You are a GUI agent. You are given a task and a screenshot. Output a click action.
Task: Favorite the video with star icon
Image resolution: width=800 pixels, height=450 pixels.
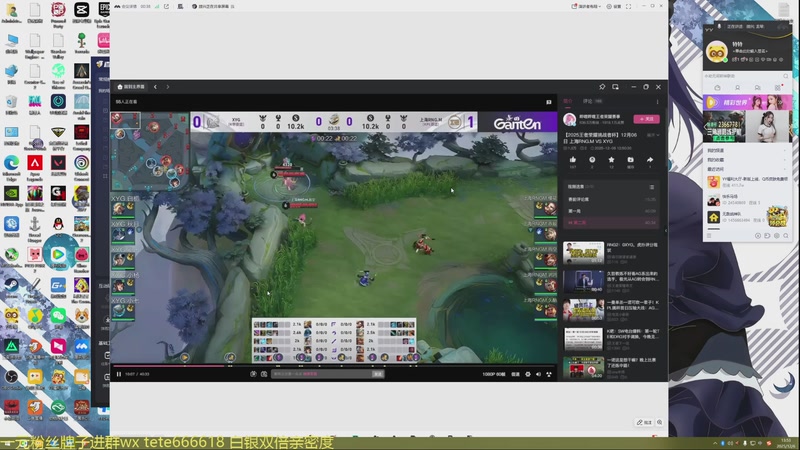[x=611, y=162]
